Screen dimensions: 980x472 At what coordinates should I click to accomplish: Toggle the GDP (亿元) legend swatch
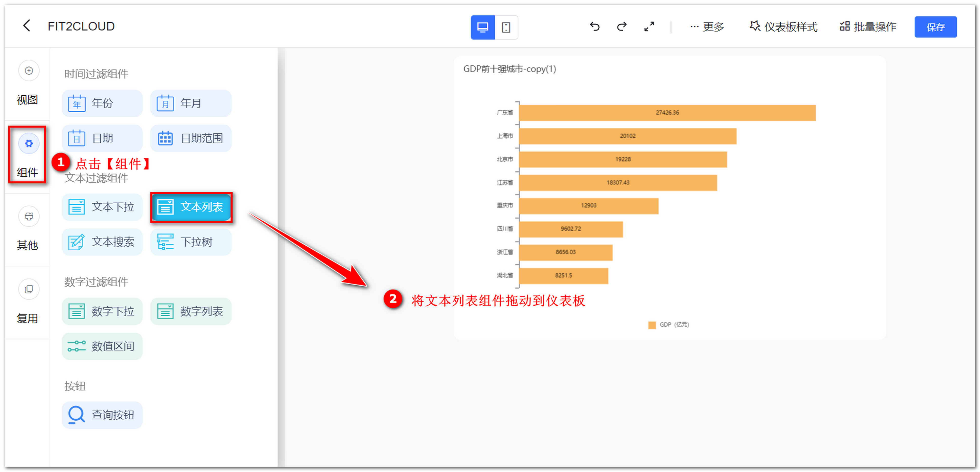coord(652,325)
